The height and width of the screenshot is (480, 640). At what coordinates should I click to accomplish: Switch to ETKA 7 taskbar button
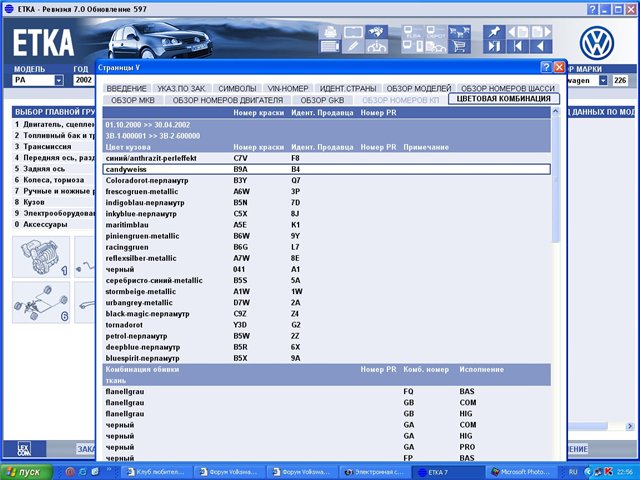click(x=447, y=472)
